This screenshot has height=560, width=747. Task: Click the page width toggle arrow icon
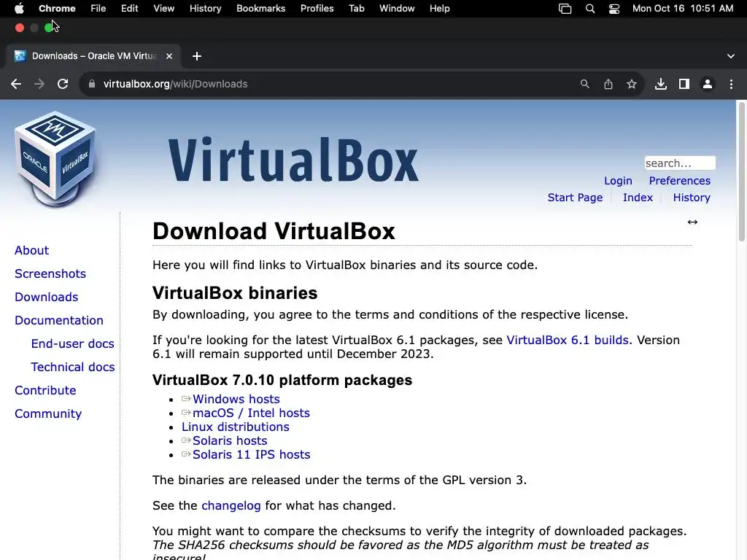pyautogui.click(x=693, y=222)
